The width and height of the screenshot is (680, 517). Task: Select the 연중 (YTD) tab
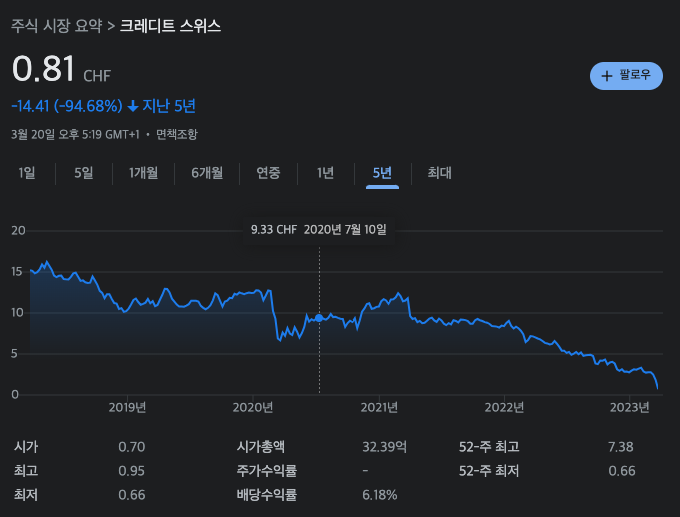click(268, 173)
